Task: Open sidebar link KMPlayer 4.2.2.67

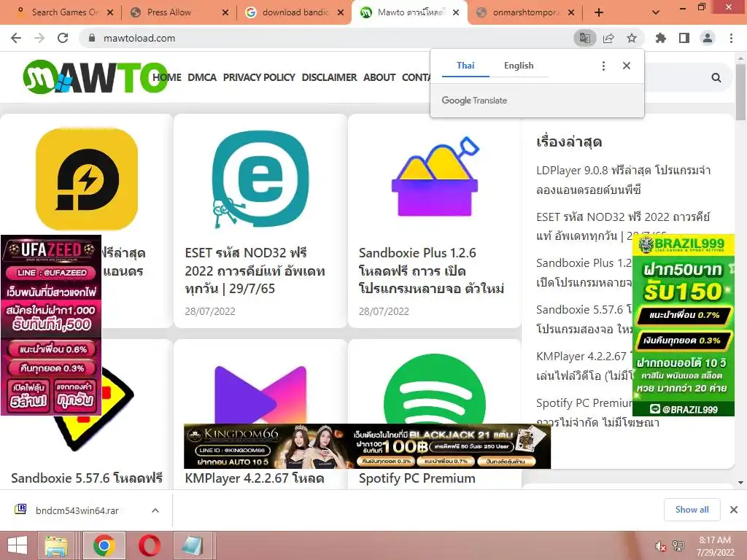Action: coord(585,366)
